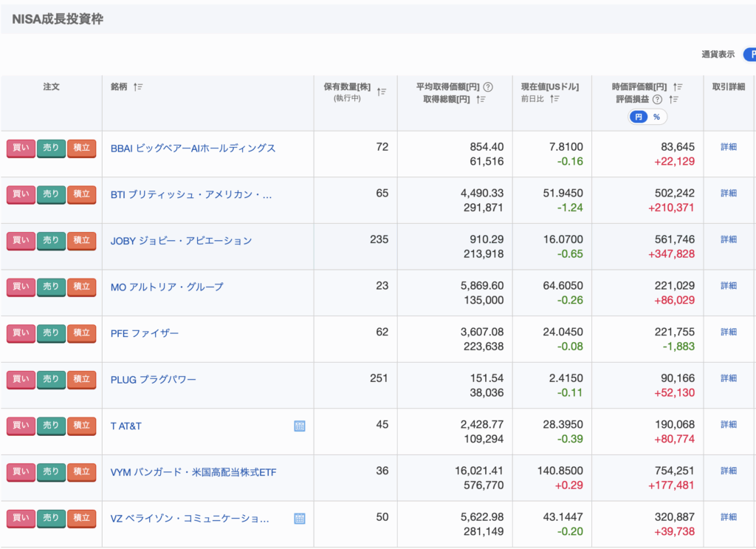Open the PLUG プラグパワー stock link

pyautogui.click(x=154, y=380)
